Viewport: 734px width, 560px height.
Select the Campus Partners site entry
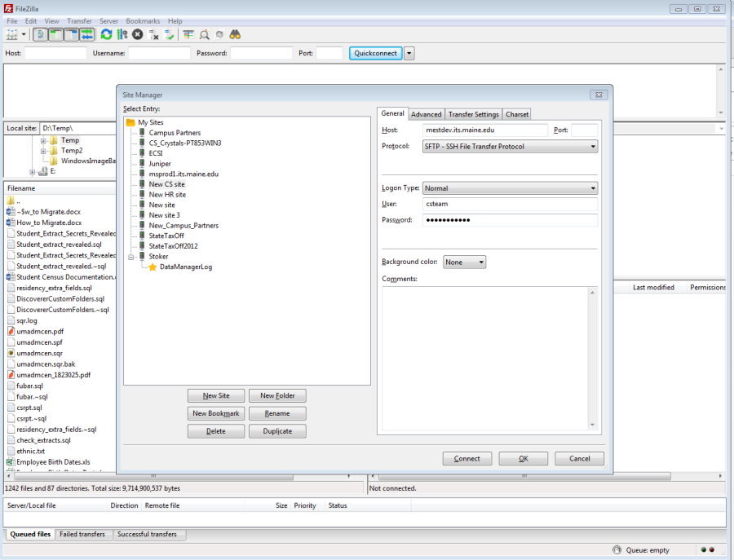pos(175,133)
